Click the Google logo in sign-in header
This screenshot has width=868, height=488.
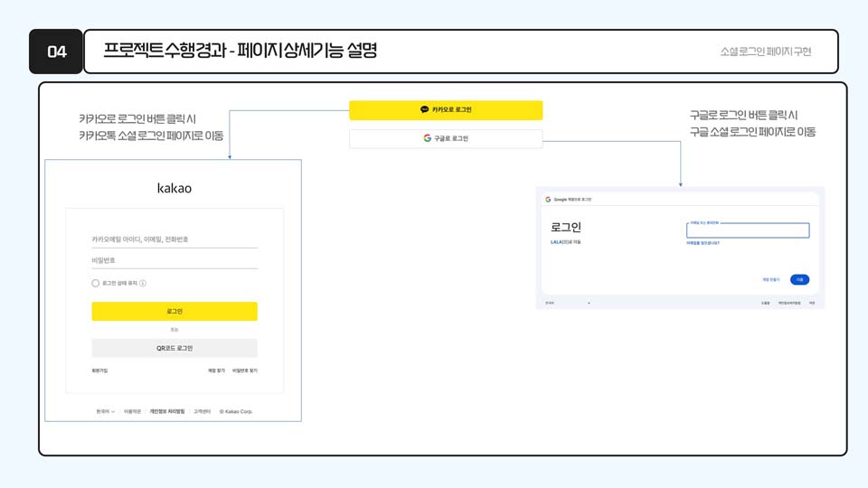pos(548,199)
